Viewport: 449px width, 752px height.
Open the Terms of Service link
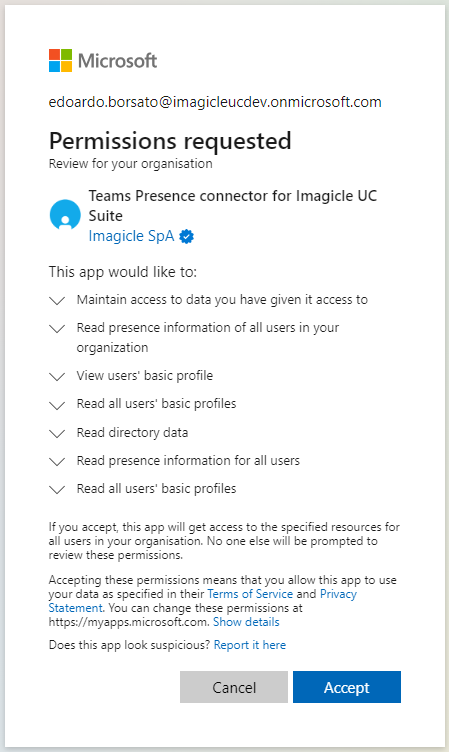[x=250, y=594]
